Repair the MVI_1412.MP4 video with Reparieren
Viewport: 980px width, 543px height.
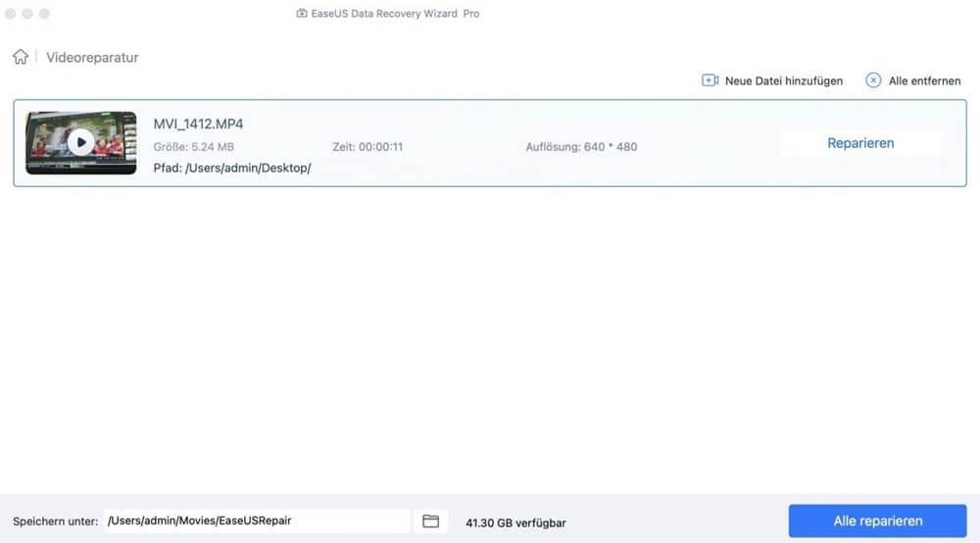point(860,143)
